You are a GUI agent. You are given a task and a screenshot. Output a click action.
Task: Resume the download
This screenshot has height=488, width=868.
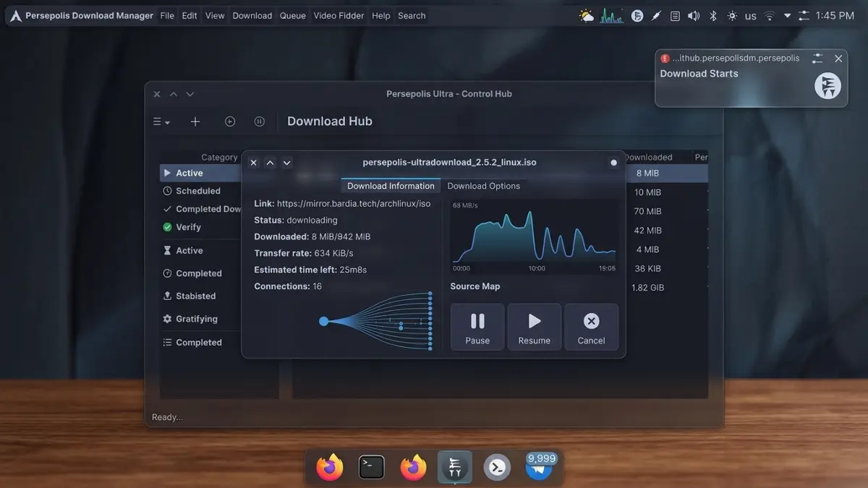pos(535,328)
